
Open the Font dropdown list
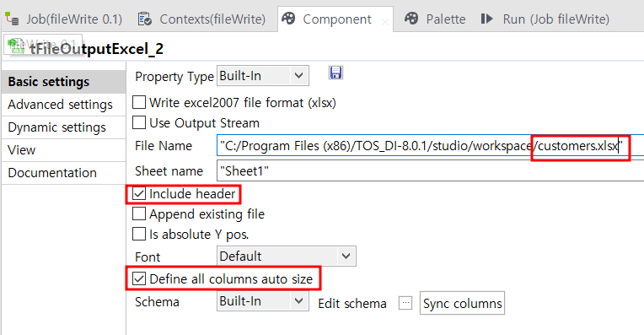[x=287, y=256]
